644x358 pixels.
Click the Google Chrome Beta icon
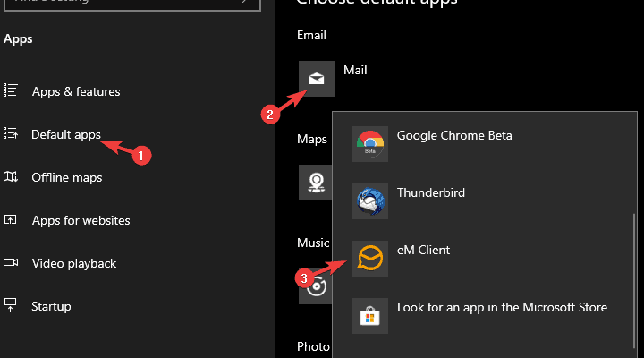click(370, 144)
